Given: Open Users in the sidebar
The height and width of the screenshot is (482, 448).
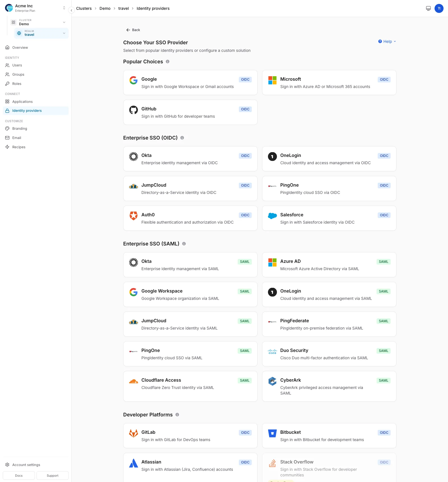Looking at the screenshot, I should (x=36, y=65).
